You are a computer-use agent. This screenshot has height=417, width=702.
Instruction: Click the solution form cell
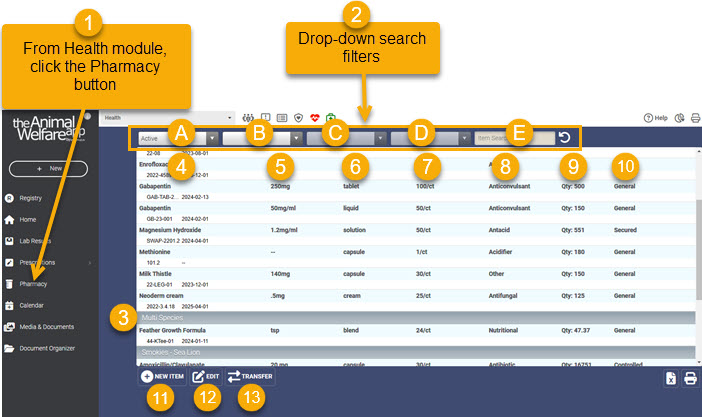click(354, 230)
